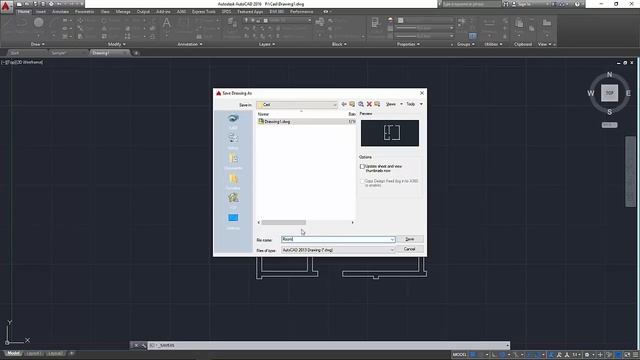The height and width of the screenshot is (360, 640).
Task: Open Search the Web icon in dialog
Action: (x=361, y=104)
